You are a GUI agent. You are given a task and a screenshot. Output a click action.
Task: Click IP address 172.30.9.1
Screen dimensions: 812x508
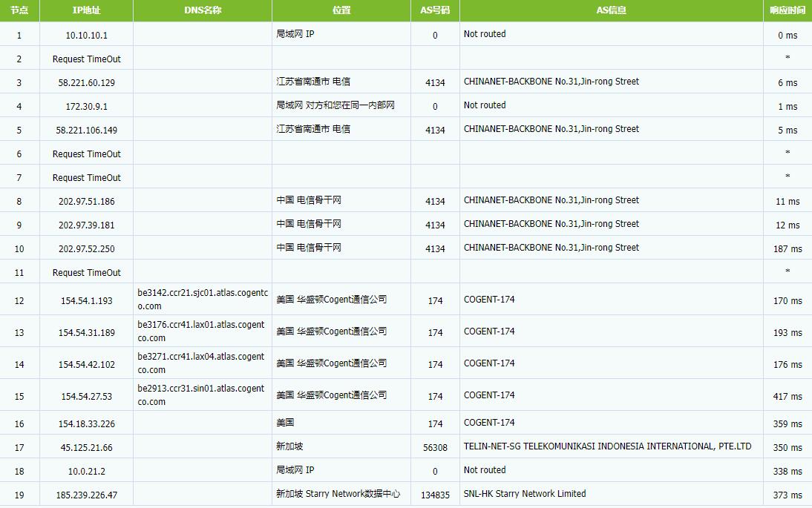(x=86, y=106)
